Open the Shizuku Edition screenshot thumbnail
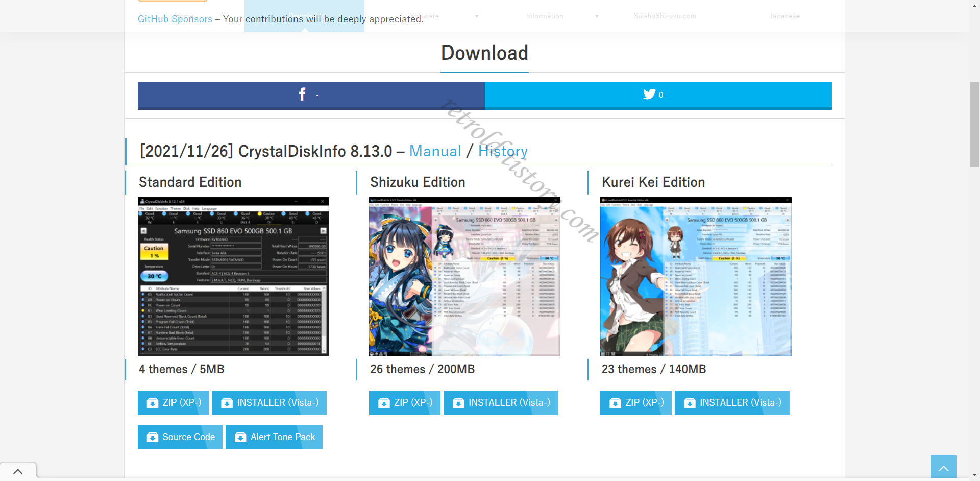The width and height of the screenshot is (980, 481). [x=464, y=277]
